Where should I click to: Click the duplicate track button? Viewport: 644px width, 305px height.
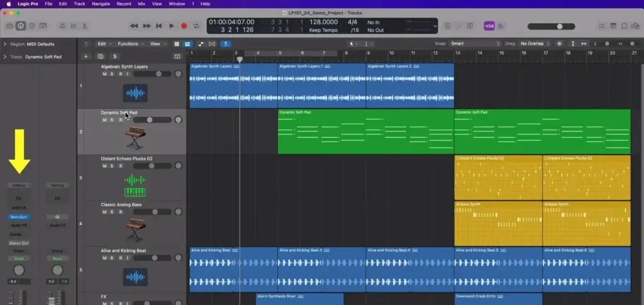(101, 57)
